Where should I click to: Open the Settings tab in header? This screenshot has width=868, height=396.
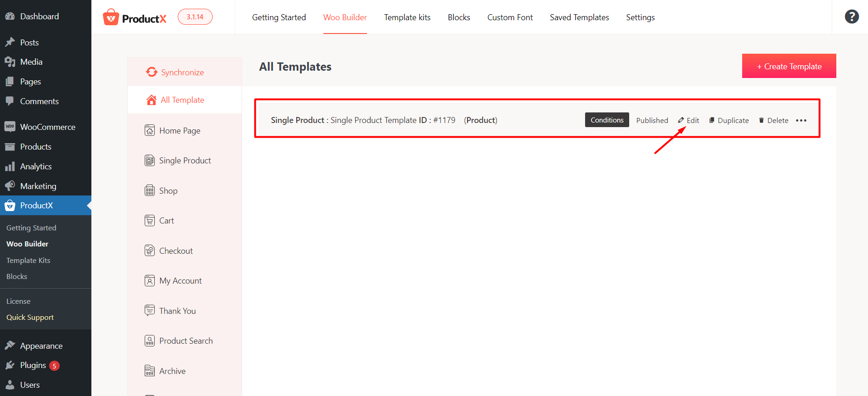point(640,17)
